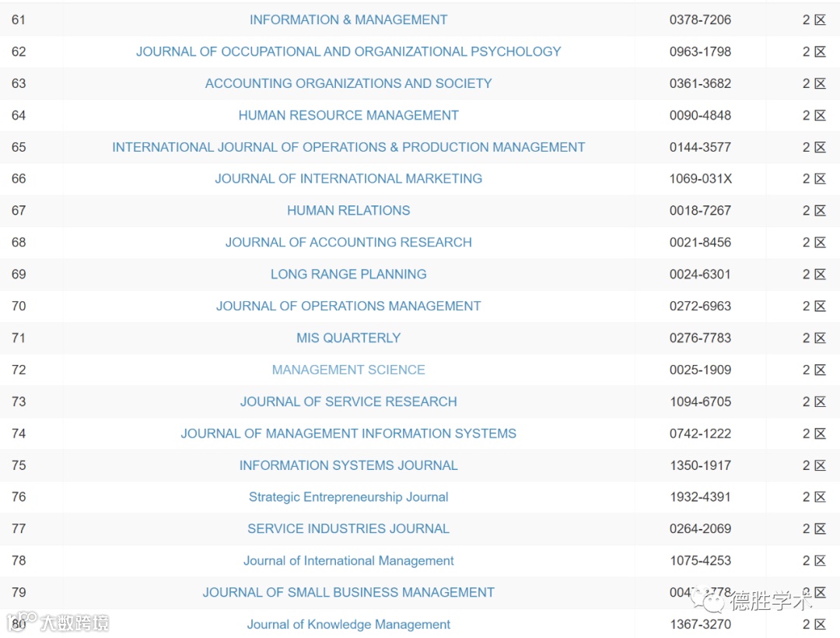Click row number 78

[19, 561]
